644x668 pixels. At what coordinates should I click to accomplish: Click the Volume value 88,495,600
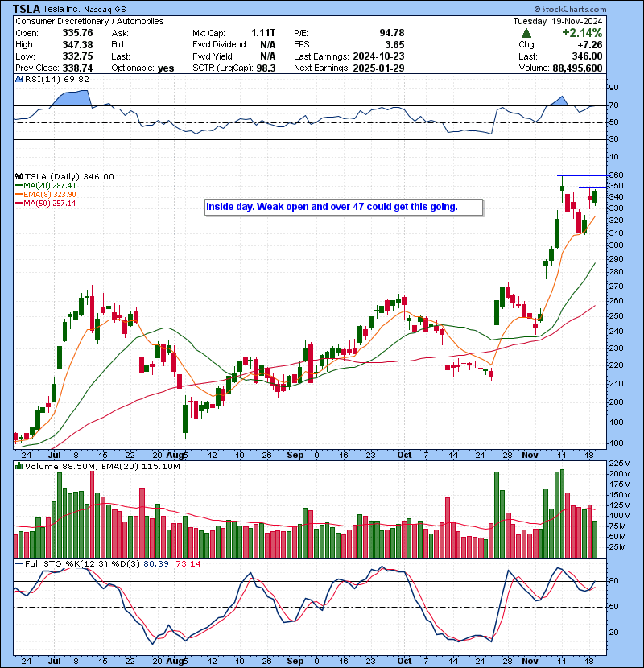(x=577, y=68)
